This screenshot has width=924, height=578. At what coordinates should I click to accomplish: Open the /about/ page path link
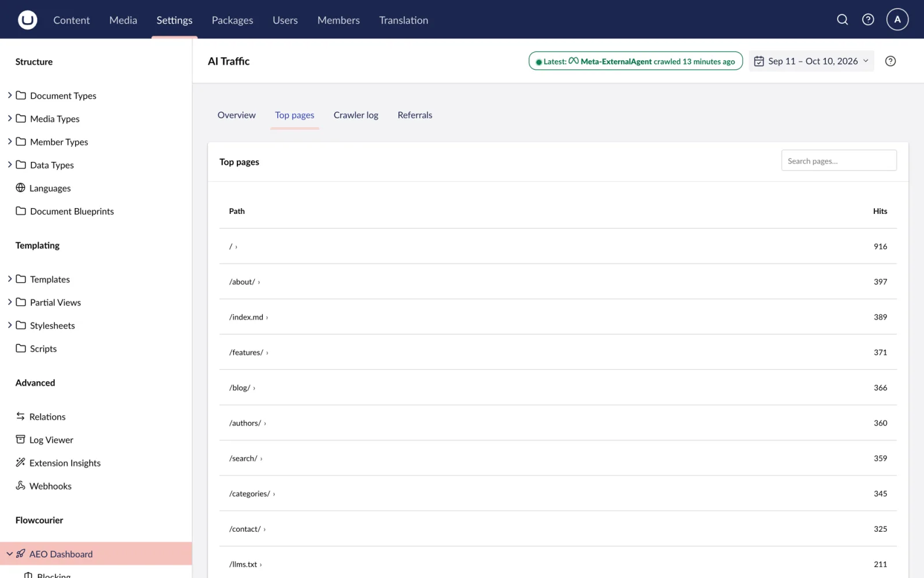point(244,282)
